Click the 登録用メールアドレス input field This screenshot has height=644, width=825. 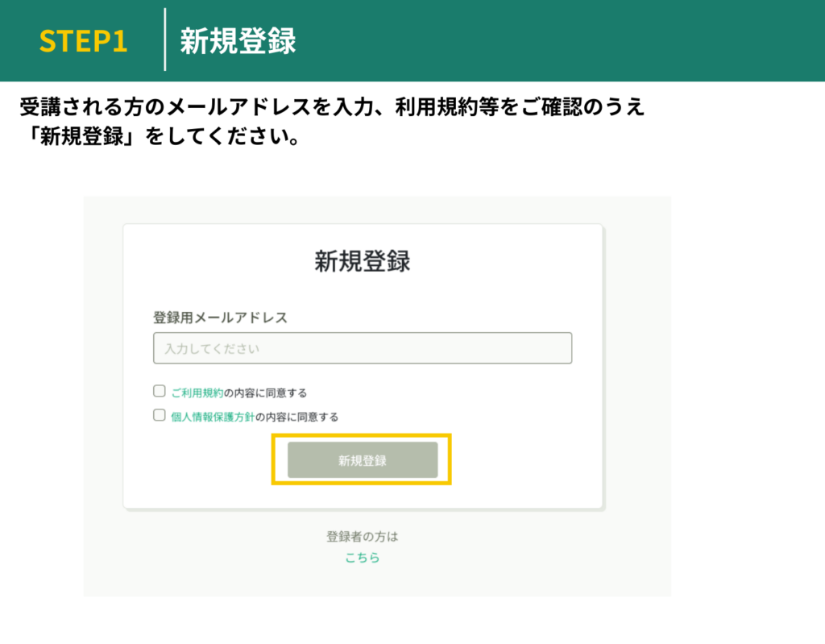coord(363,348)
